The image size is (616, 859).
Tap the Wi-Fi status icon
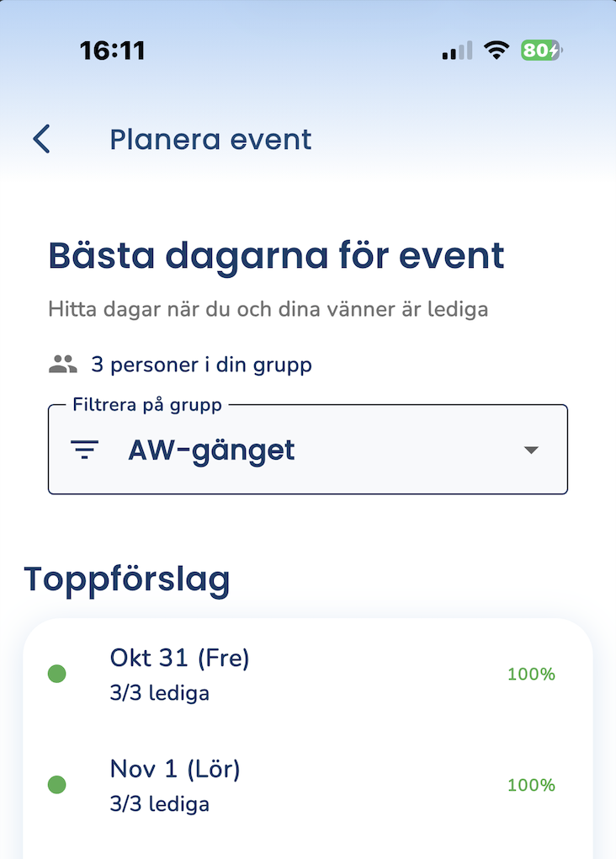tap(497, 51)
